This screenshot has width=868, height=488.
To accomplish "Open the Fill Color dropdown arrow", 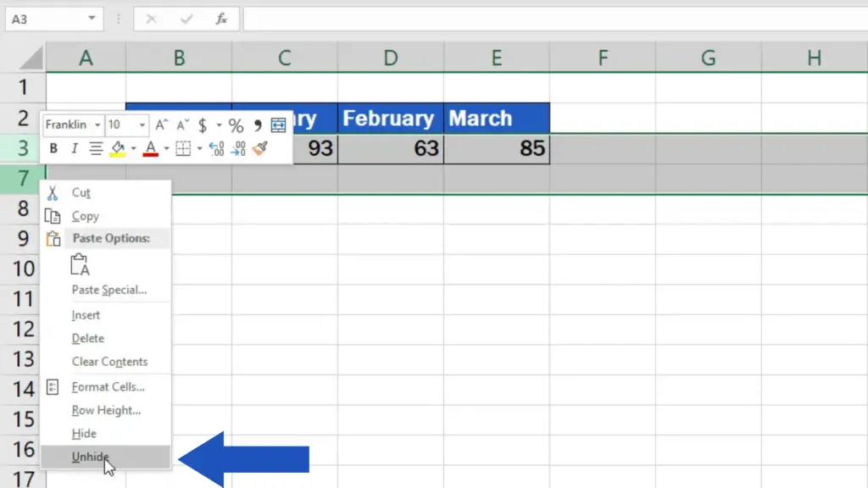I will [132, 147].
